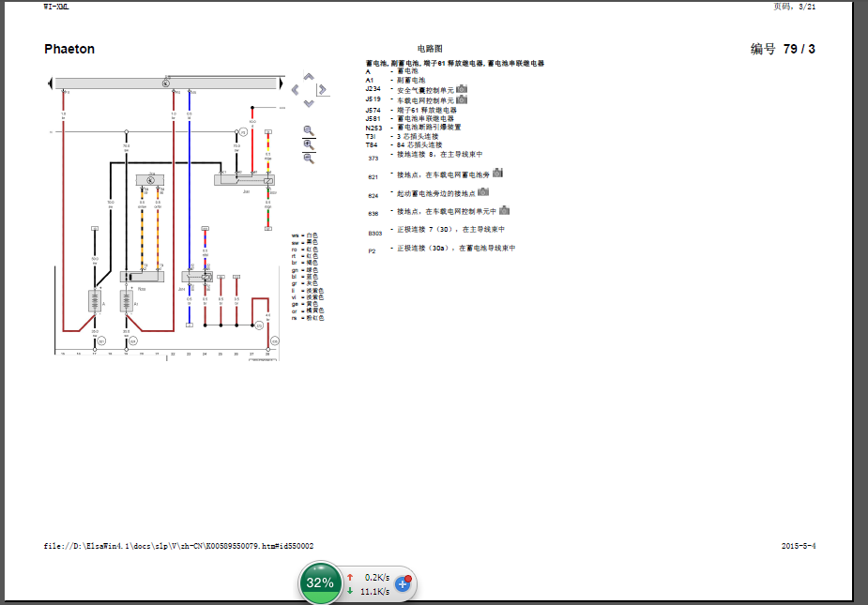Click the color code row gn = 绿色
868x605 pixels.
[304, 270]
